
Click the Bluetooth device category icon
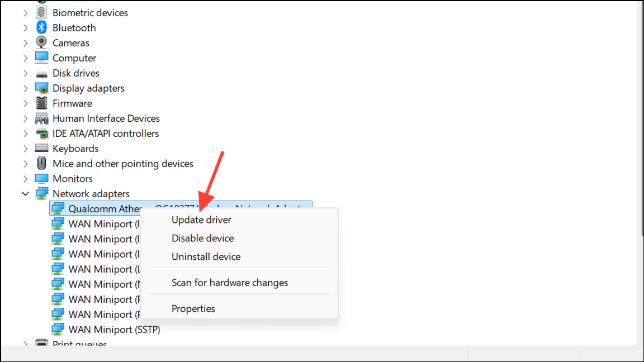click(x=41, y=28)
